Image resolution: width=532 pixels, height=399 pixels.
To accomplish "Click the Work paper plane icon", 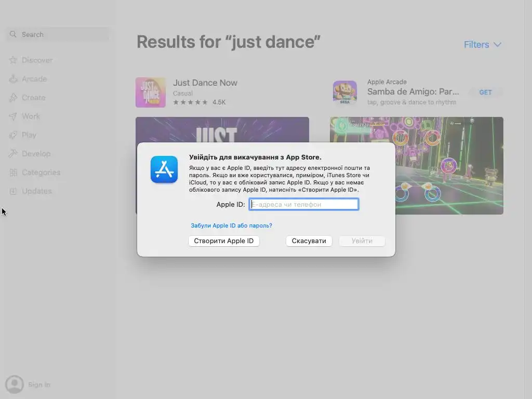I will 13,116.
